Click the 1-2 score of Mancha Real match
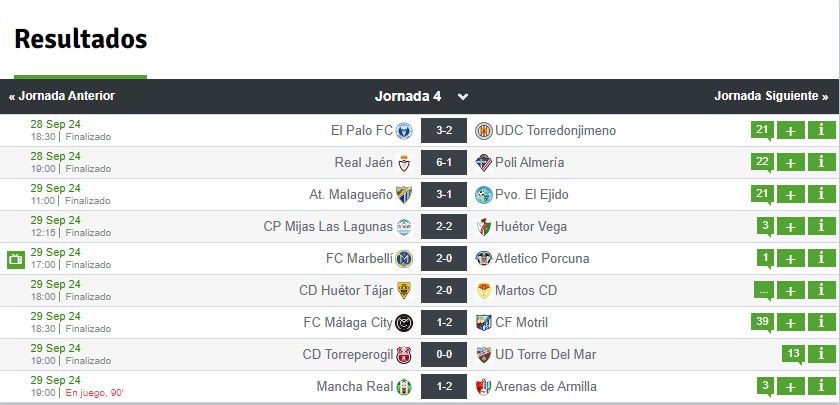This screenshot has width=840, height=405. tap(444, 386)
